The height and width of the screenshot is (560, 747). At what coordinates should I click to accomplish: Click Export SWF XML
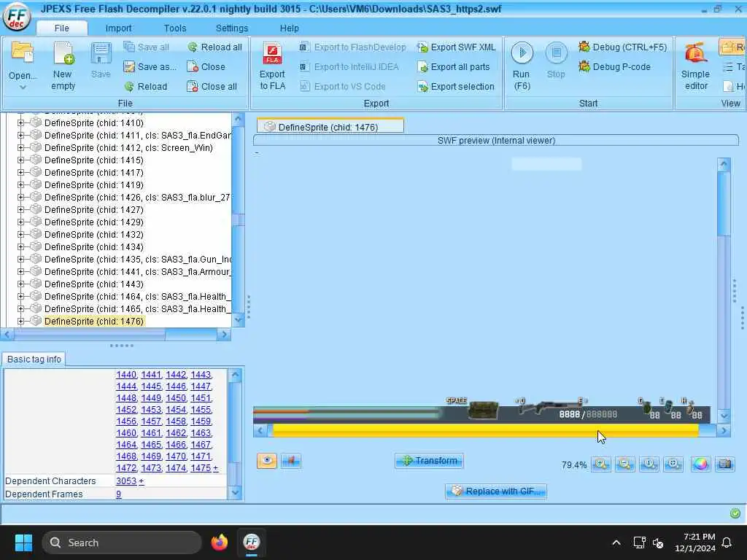click(457, 47)
